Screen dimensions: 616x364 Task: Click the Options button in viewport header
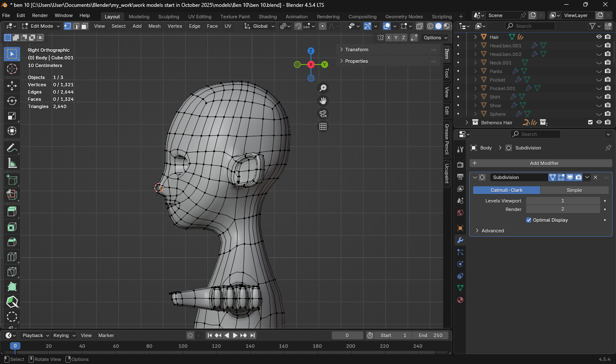click(x=435, y=38)
